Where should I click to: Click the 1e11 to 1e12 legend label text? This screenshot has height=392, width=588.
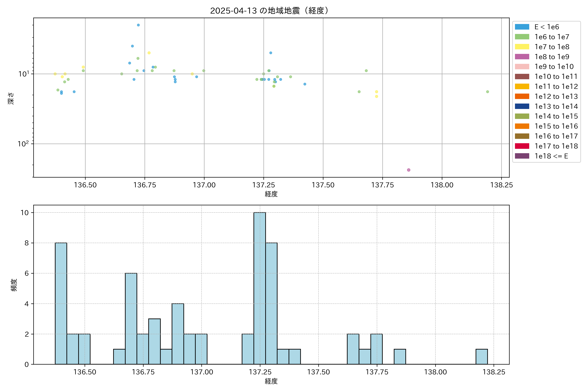tap(556, 87)
